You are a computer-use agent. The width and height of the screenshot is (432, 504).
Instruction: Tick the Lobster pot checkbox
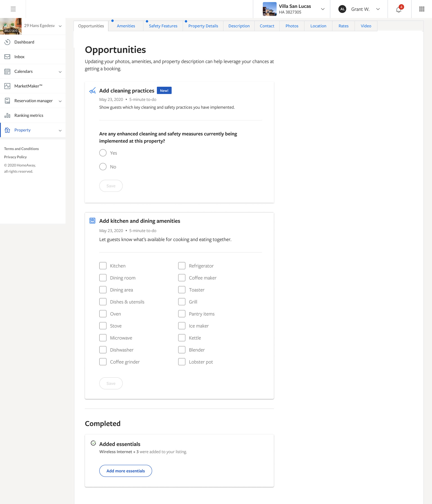coord(182,362)
